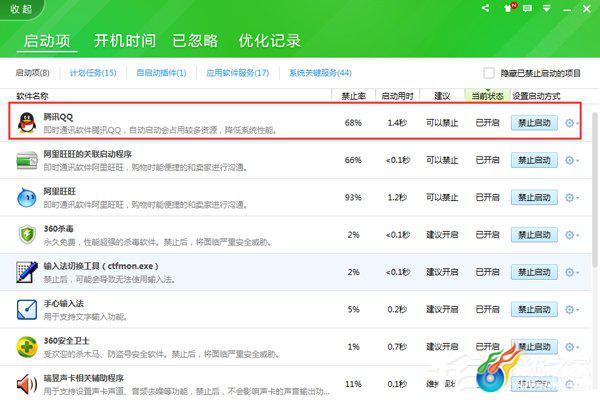This screenshot has width=600, height=400.
Task: Switch to 开机时间 tab
Action: coord(125,41)
